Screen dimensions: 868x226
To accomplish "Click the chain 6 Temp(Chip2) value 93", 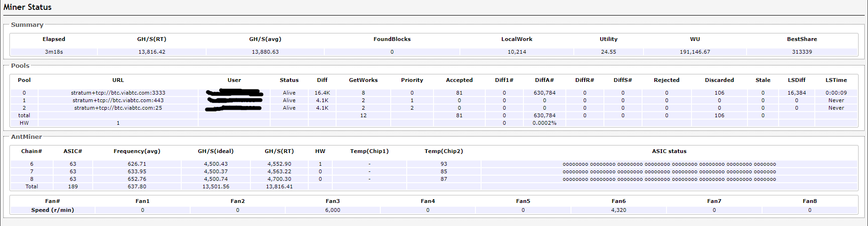I will [x=443, y=164].
